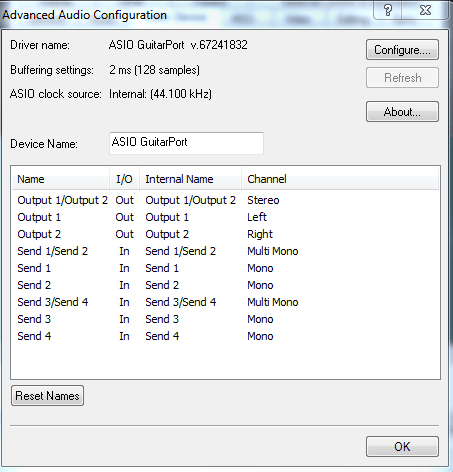Open the Configure... driver settings
The image size is (453, 472).
coord(402,50)
